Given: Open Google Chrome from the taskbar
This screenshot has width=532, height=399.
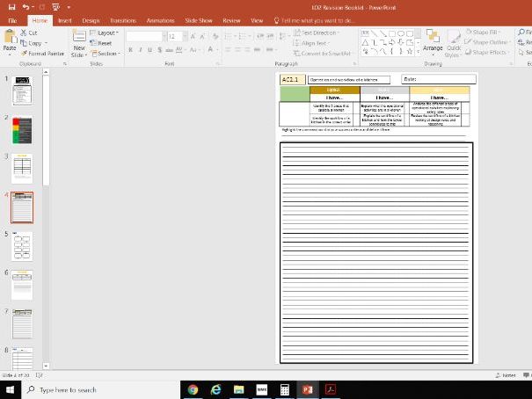Looking at the screenshot, I should point(193,389).
